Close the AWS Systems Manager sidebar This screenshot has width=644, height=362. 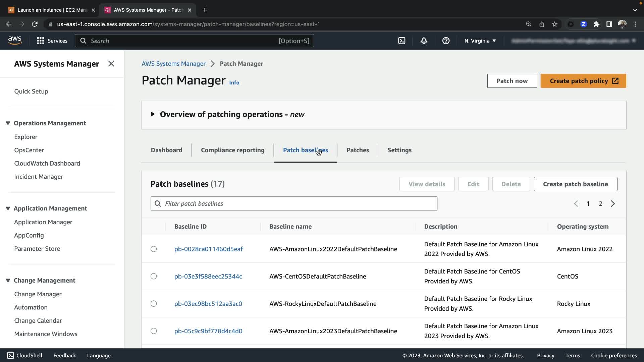[111, 64]
